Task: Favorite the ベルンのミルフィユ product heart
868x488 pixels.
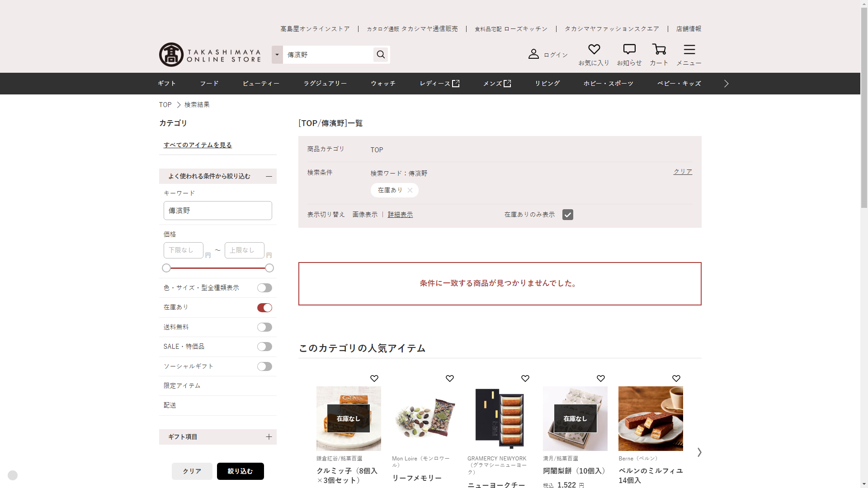Action: pyautogui.click(x=676, y=379)
